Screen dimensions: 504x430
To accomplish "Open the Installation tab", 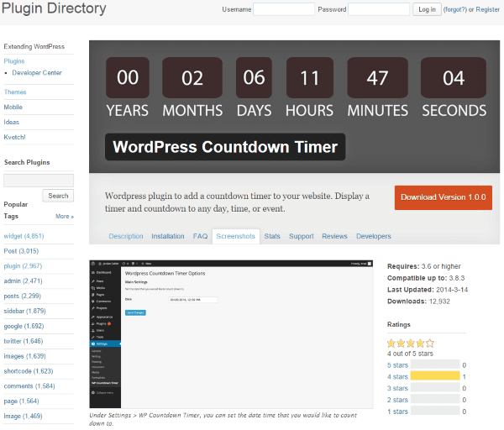I will click(168, 237).
